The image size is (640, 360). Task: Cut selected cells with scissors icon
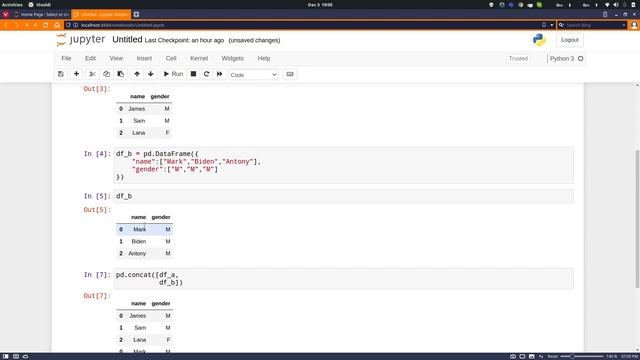coord(93,74)
